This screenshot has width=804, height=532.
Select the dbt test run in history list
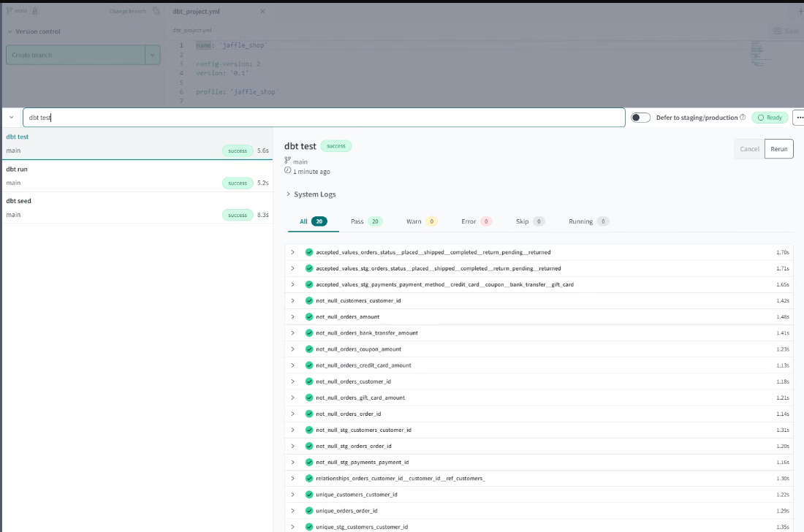click(137, 143)
